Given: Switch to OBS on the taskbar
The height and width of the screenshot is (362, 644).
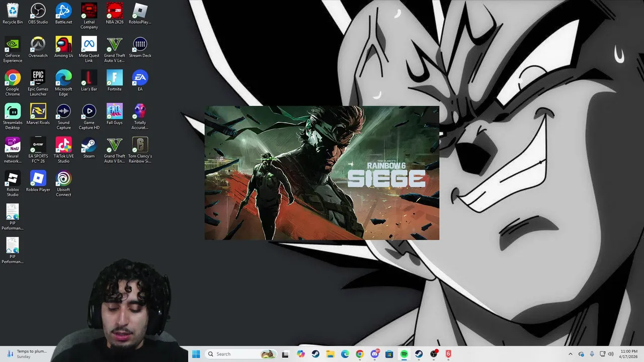Looking at the screenshot, I should tap(434, 354).
